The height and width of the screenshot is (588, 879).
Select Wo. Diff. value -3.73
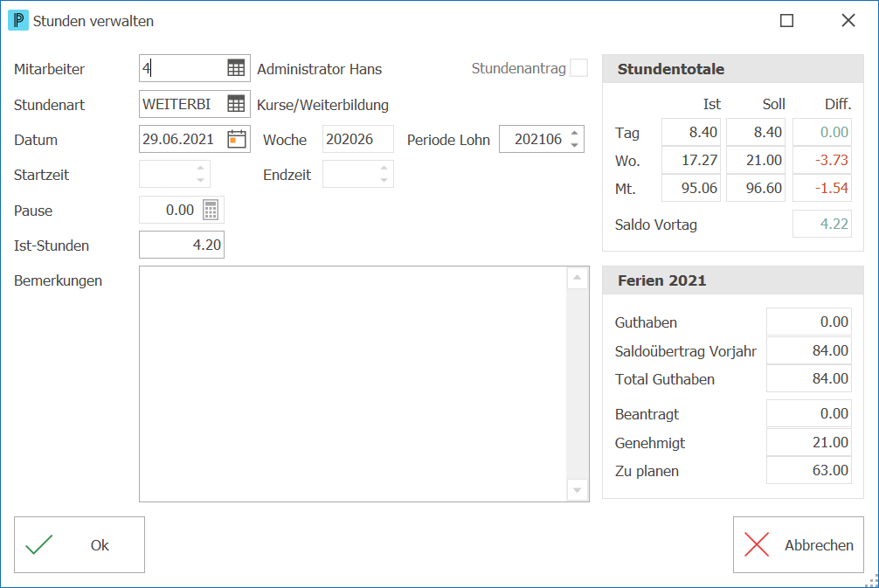[822, 160]
